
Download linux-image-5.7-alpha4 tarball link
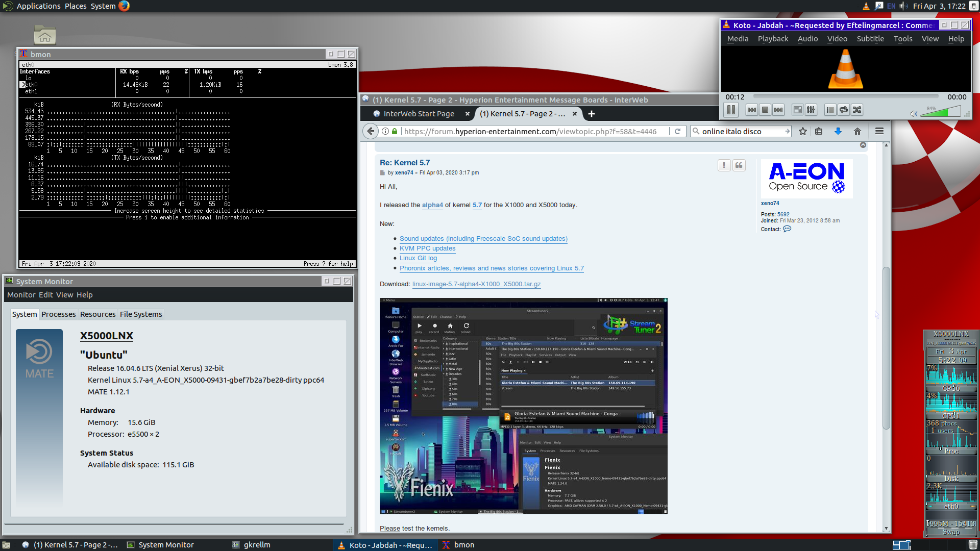point(476,284)
